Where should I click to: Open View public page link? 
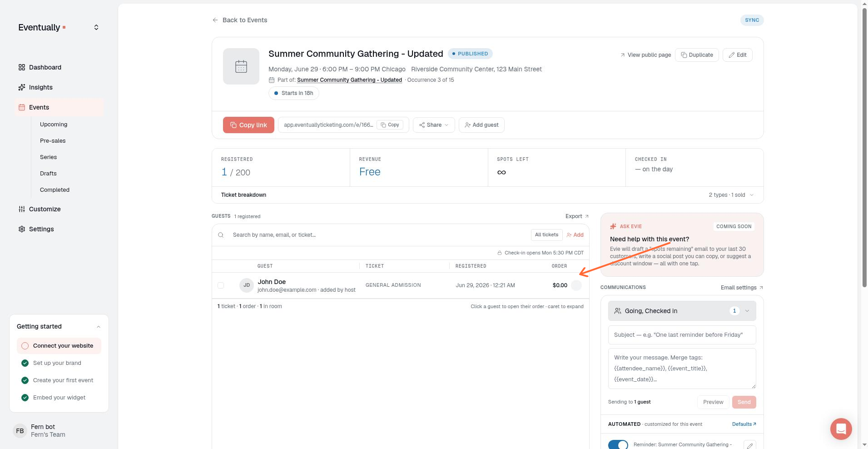645,55
